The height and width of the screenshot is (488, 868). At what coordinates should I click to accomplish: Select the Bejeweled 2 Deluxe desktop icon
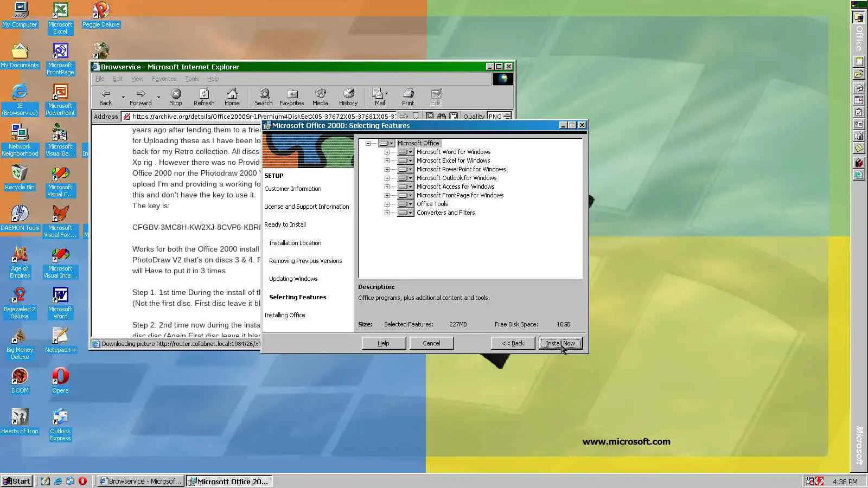coord(20,303)
